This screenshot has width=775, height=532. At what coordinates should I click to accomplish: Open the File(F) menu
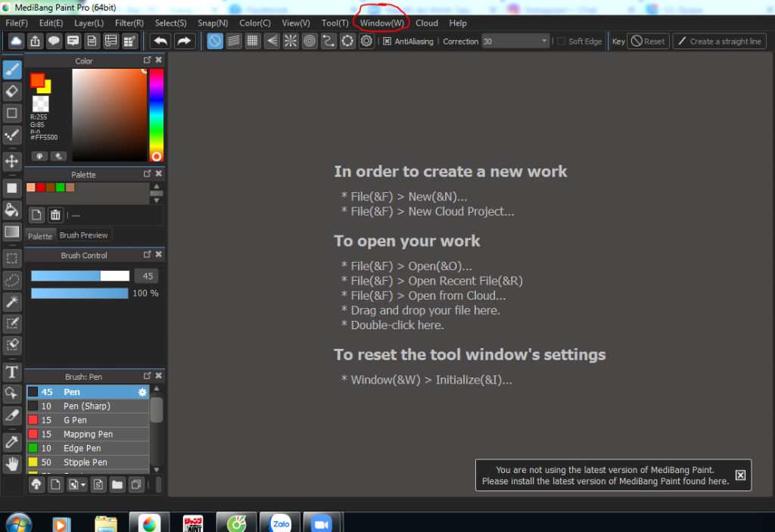click(17, 23)
